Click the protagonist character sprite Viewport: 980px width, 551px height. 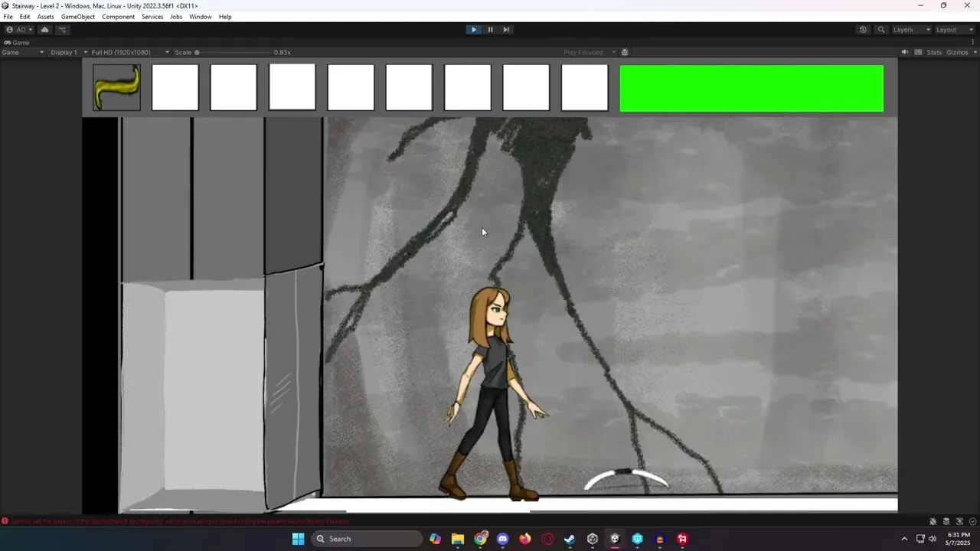pos(494,394)
